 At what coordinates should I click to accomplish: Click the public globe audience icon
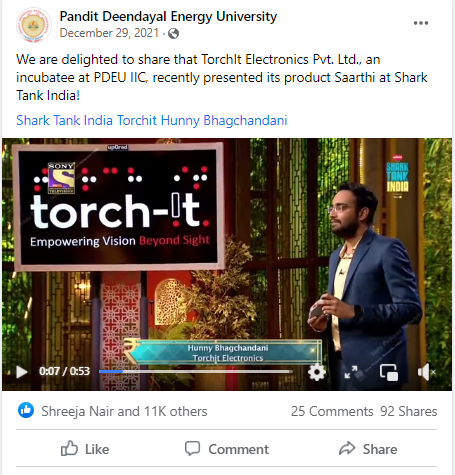click(x=173, y=34)
